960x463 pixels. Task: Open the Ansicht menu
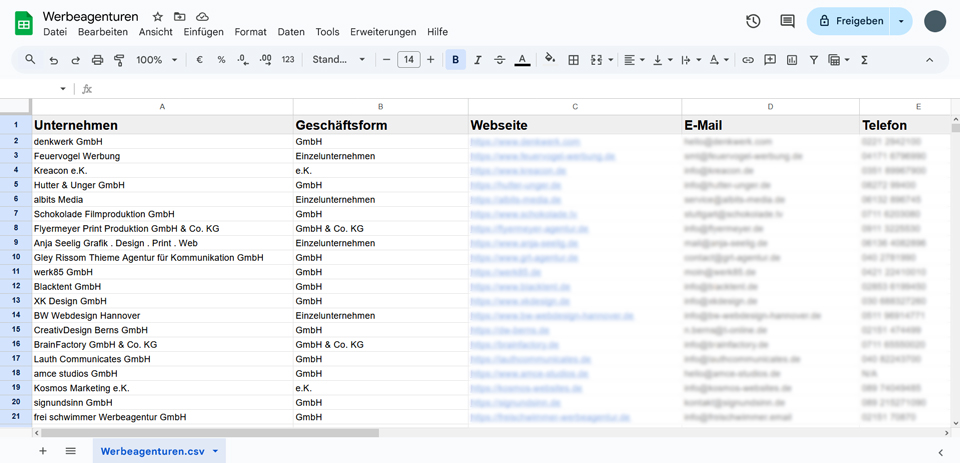pyautogui.click(x=156, y=32)
